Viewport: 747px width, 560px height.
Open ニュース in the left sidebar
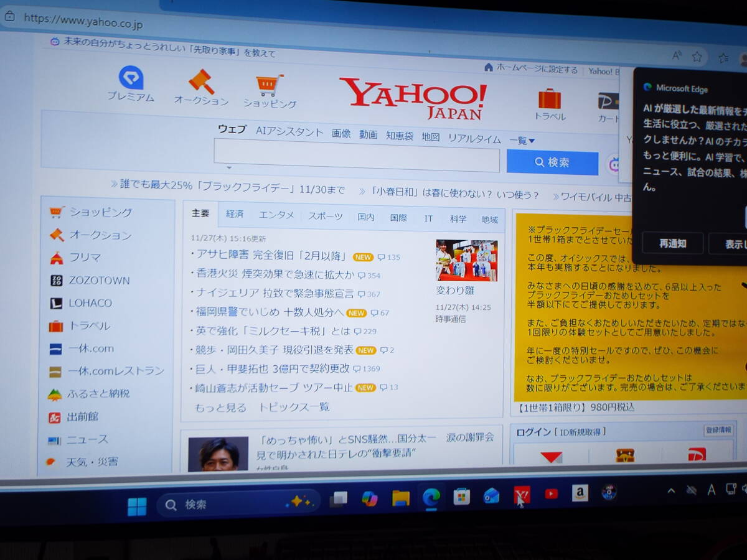coord(78,440)
